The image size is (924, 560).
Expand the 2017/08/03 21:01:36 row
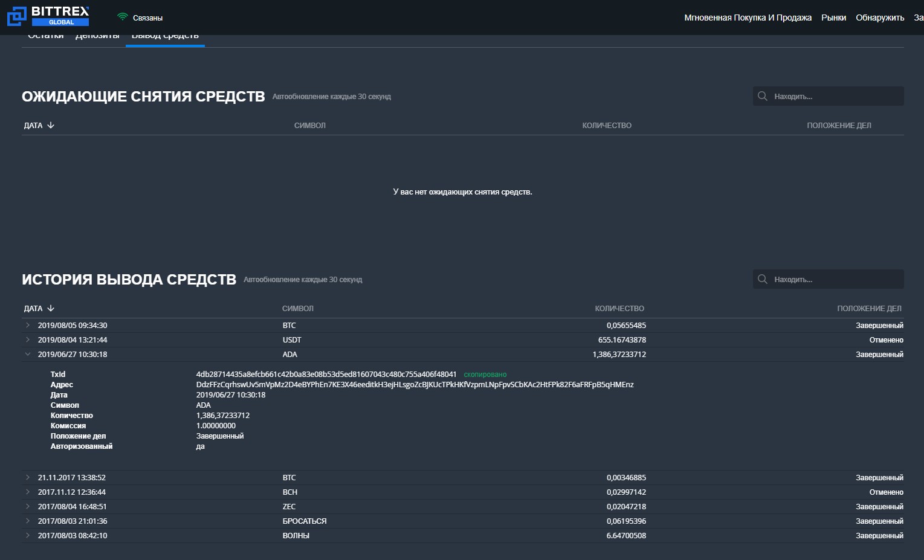[28, 521]
